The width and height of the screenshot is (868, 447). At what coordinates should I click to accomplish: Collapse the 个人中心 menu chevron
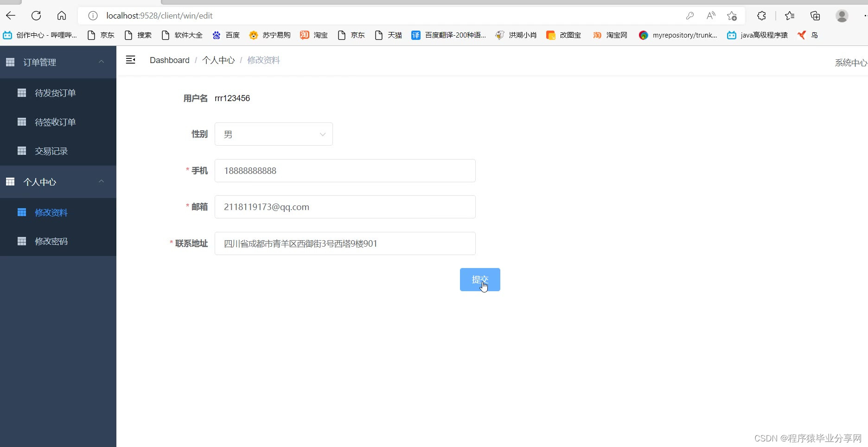pos(102,181)
